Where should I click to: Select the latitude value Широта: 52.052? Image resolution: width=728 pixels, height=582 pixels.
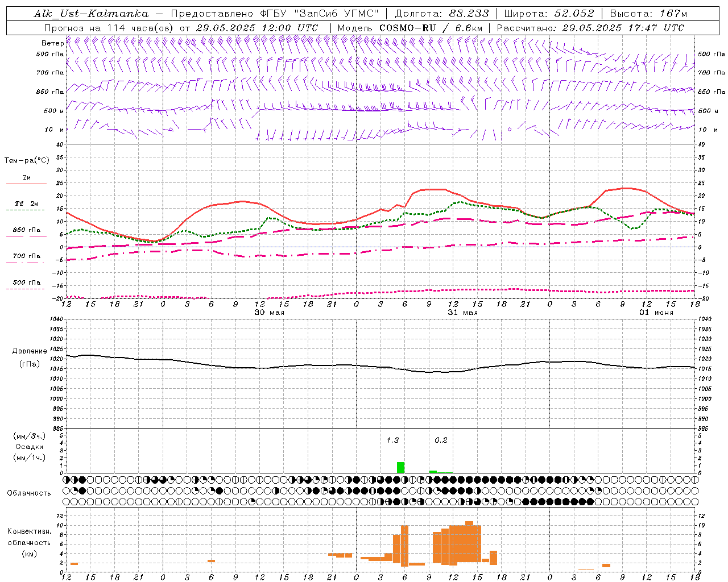(x=549, y=14)
